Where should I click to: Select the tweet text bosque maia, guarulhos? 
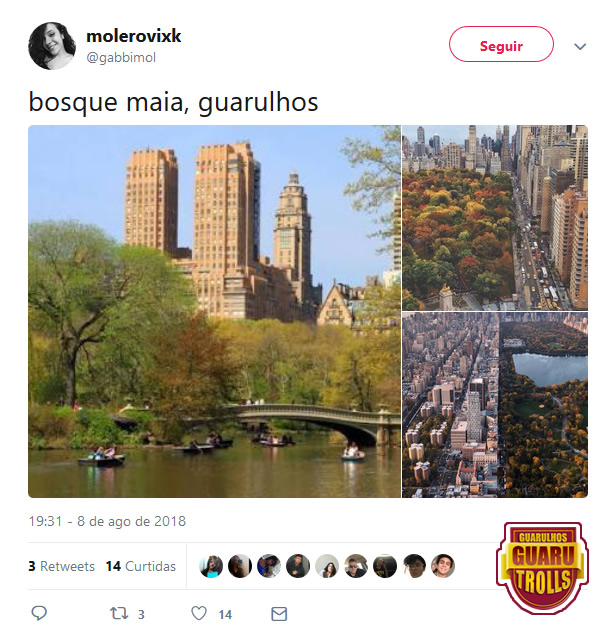tap(173, 102)
